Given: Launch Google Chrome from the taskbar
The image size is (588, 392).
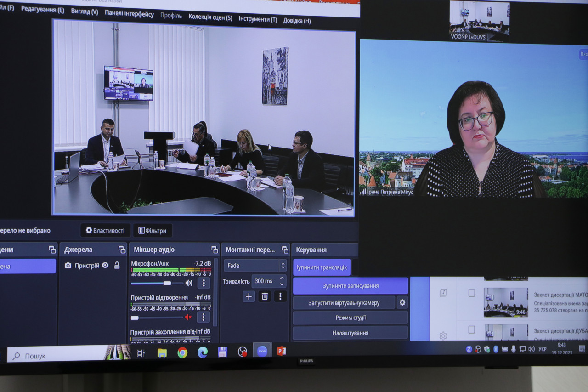Looking at the screenshot, I should (x=182, y=352).
